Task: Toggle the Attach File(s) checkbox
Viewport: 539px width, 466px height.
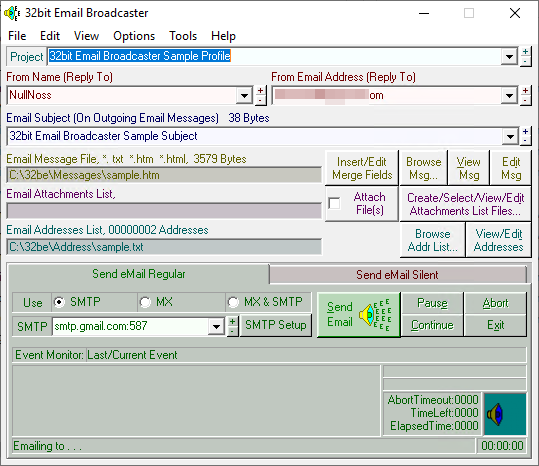Action: pyautogui.click(x=334, y=203)
